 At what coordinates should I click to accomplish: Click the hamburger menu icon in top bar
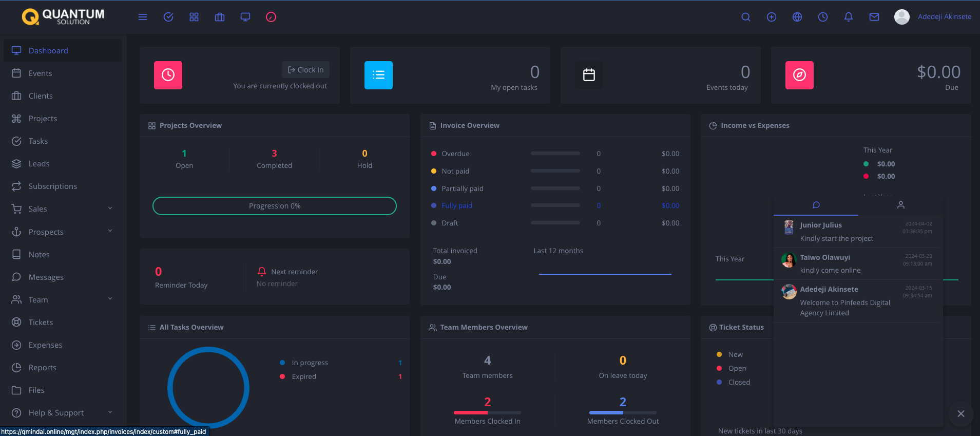pos(143,17)
